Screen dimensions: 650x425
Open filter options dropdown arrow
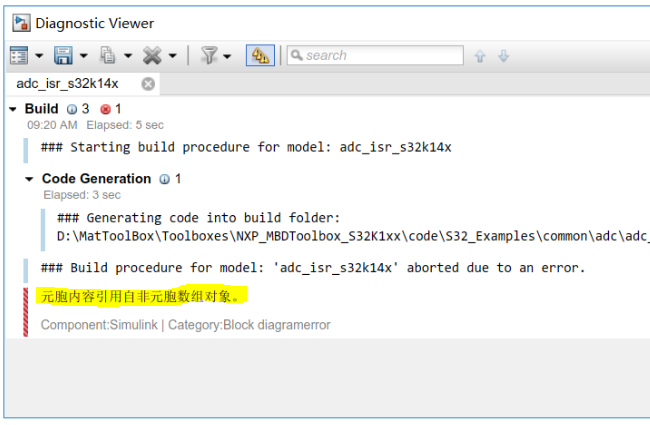pyautogui.click(x=227, y=56)
